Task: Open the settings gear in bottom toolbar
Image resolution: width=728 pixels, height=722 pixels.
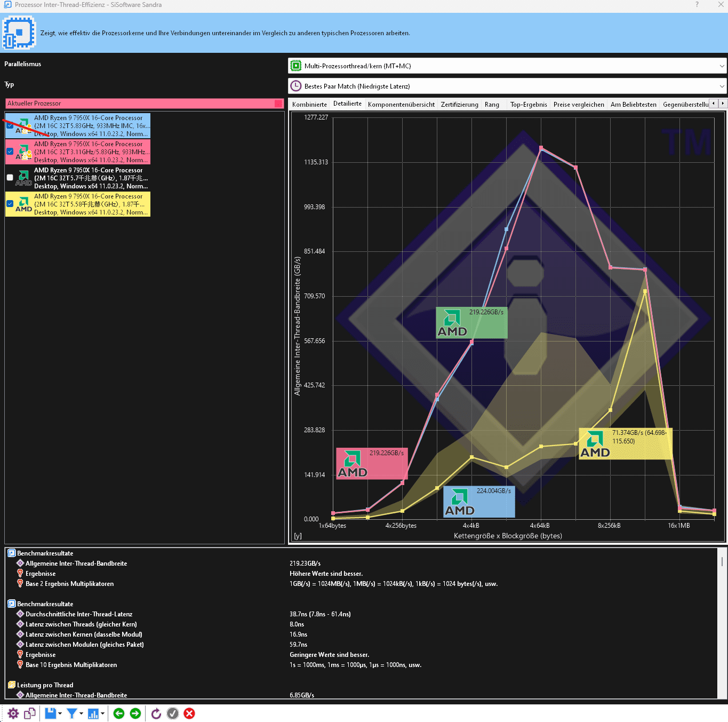Action: pos(13,713)
